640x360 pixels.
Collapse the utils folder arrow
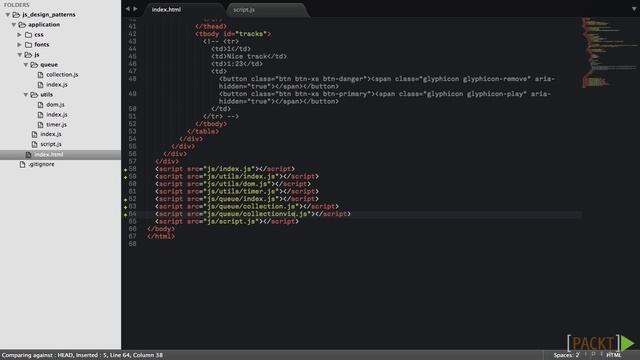[x=26, y=95]
